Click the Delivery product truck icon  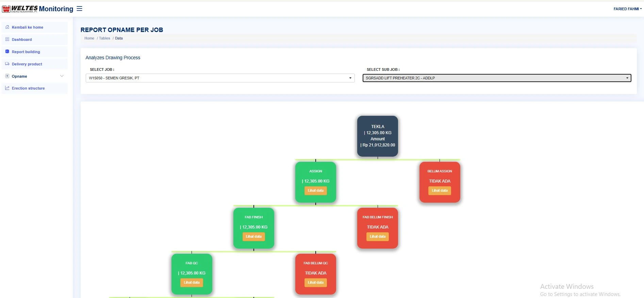pos(7,64)
